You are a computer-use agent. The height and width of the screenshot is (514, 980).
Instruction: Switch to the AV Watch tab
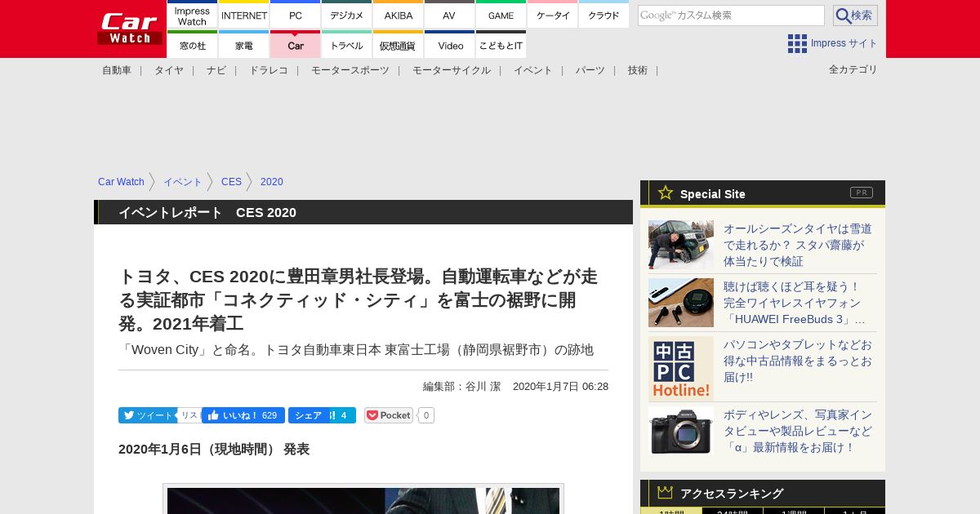pos(449,15)
